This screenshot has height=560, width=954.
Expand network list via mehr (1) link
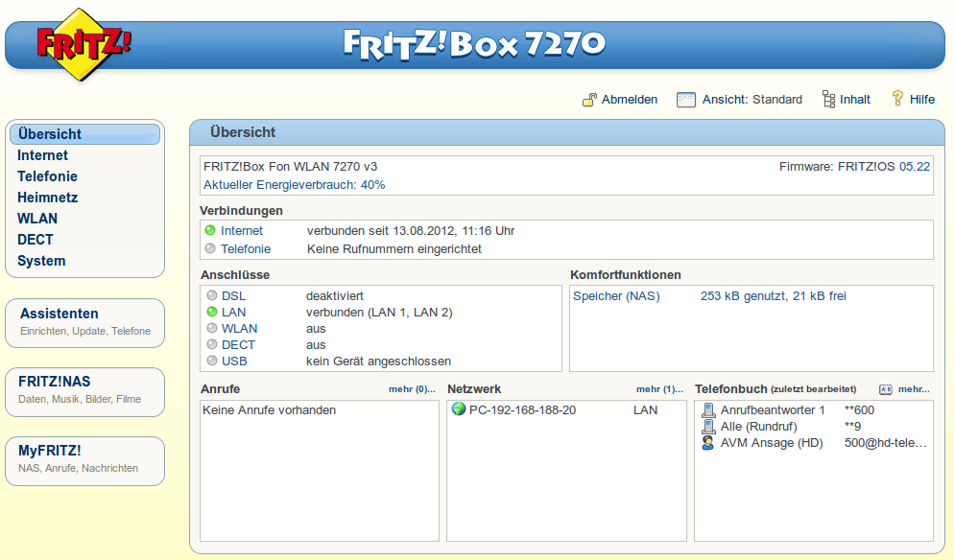tap(655, 389)
